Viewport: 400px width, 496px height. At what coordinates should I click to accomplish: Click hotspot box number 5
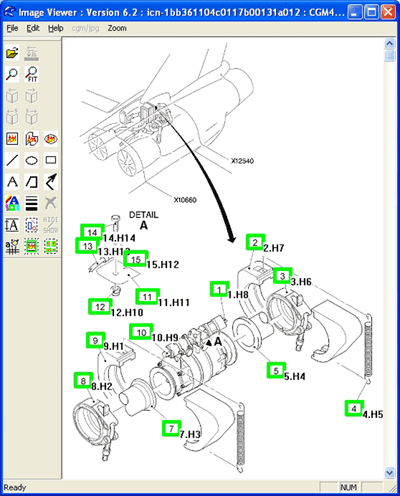276,370
